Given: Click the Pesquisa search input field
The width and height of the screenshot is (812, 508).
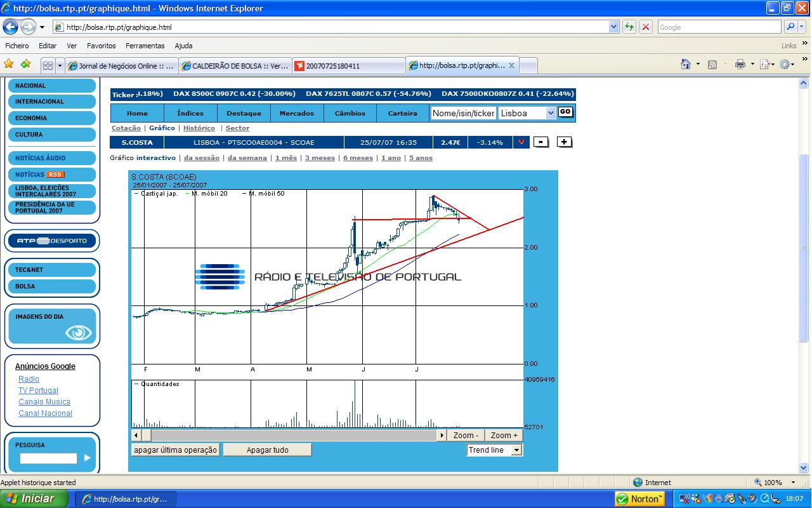Looking at the screenshot, I should point(48,458).
